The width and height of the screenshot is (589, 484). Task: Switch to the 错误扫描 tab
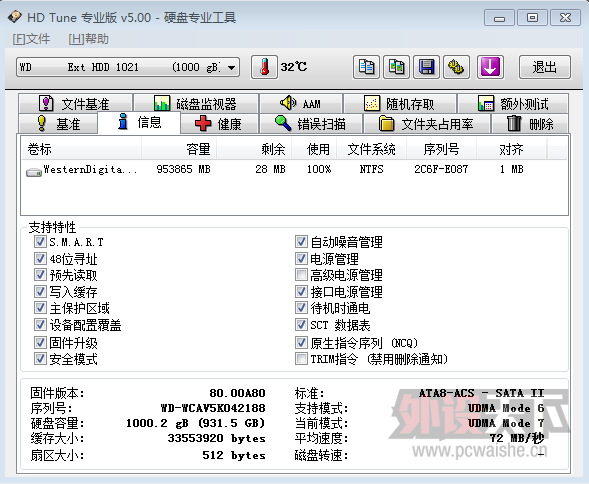coord(310,123)
